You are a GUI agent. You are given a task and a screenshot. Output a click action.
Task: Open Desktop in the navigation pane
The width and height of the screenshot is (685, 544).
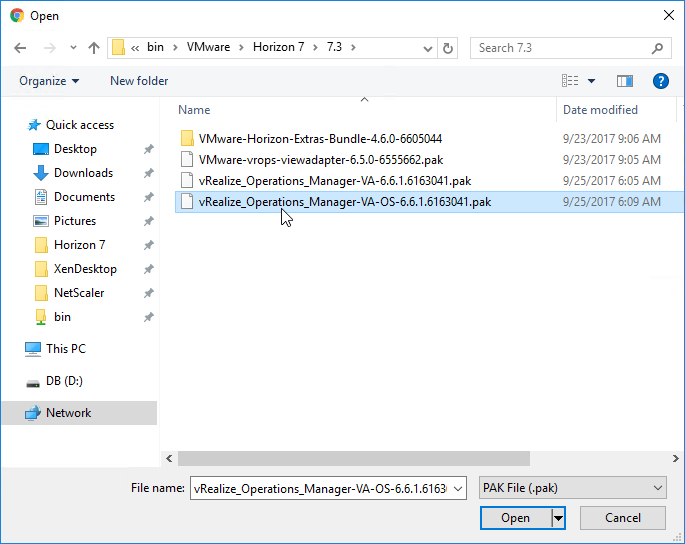(75, 149)
